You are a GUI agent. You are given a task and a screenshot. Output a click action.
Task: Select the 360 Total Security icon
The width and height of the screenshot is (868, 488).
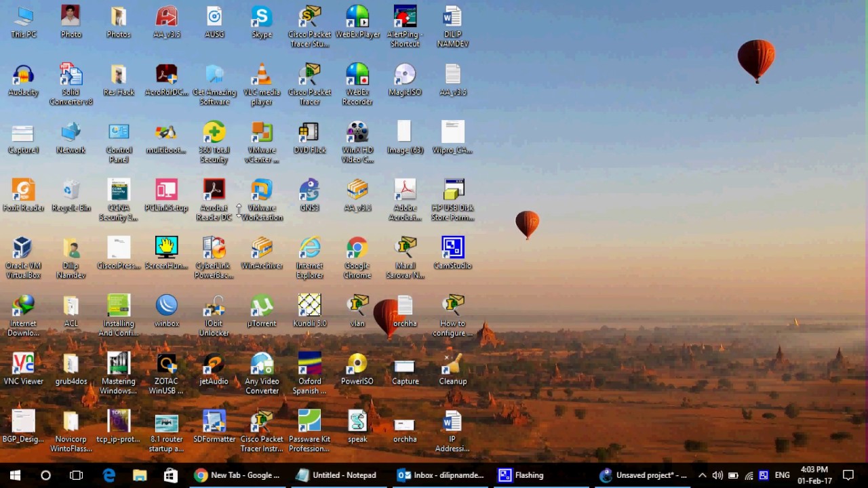click(214, 142)
